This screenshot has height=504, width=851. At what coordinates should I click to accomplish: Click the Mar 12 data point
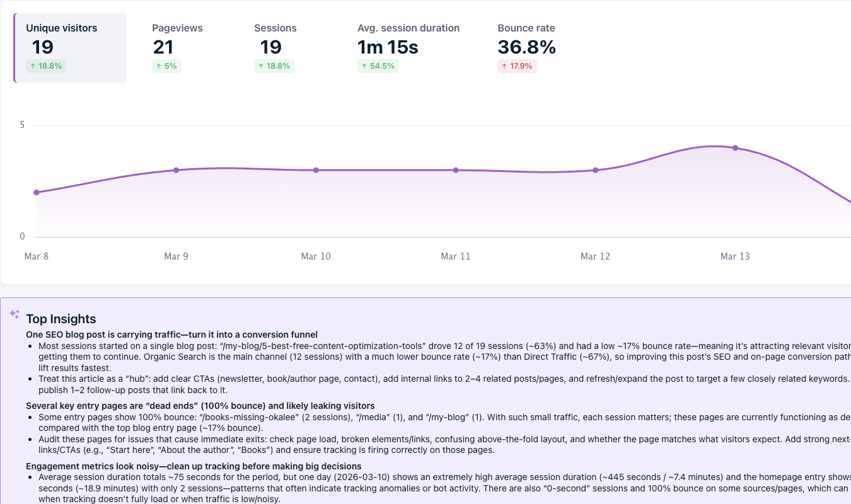point(595,170)
